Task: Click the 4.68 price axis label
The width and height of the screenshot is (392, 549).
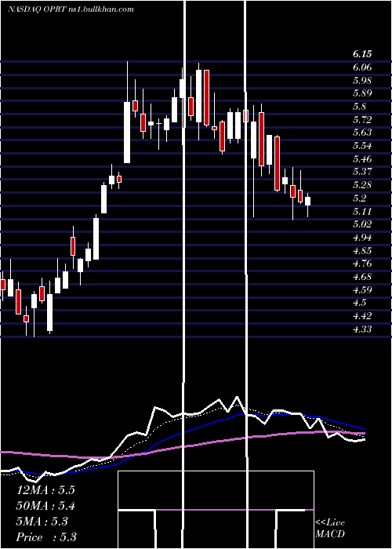Action: click(362, 277)
